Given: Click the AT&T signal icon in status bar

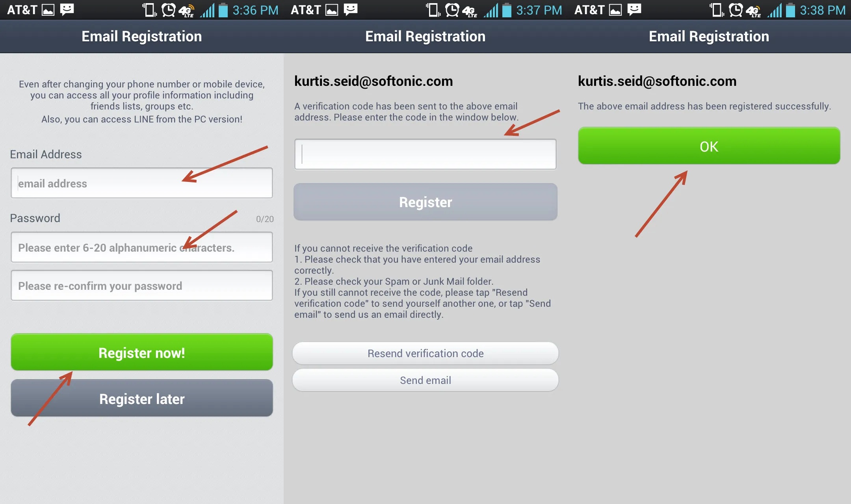Looking at the screenshot, I should pos(208,8).
